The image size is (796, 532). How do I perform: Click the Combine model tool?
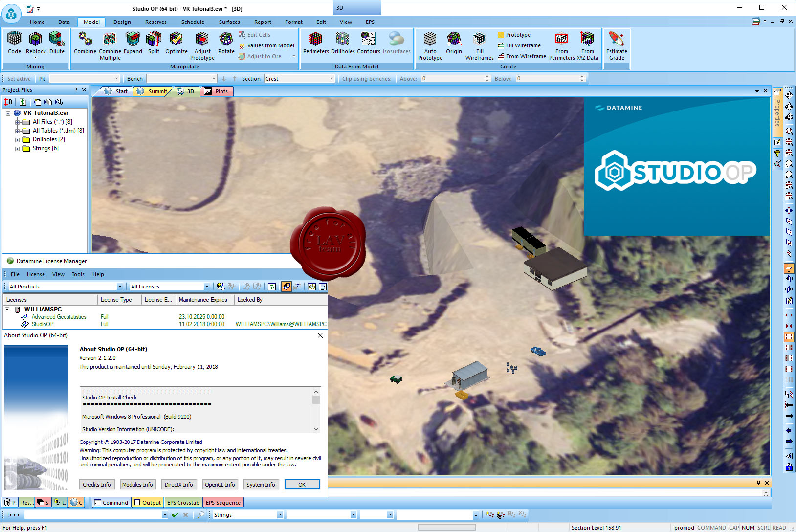pos(85,43)
